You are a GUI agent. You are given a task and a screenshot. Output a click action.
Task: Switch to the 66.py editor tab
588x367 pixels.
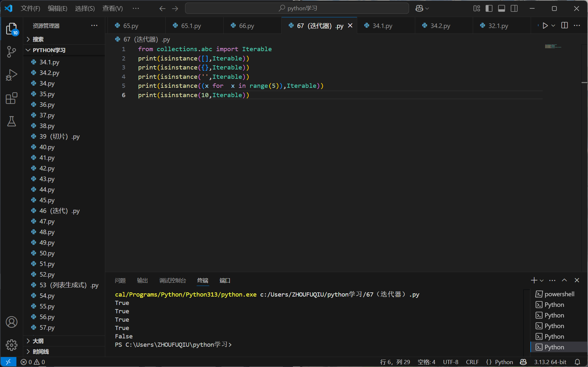(247, 26)
